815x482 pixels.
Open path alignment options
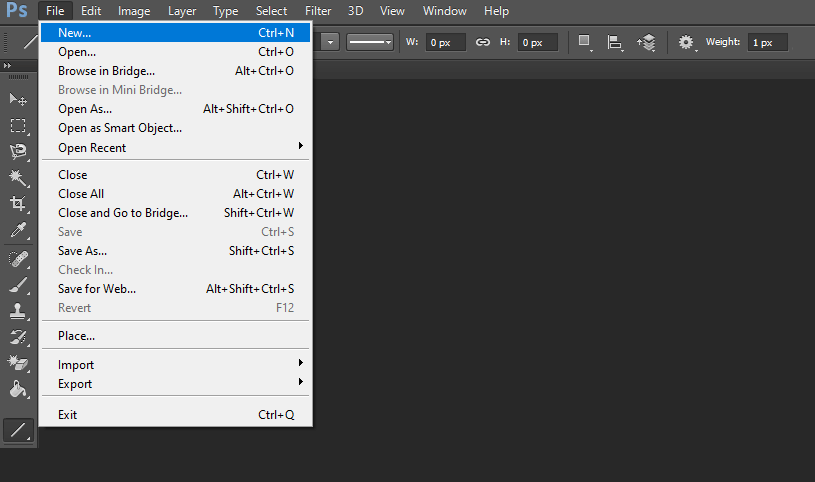coord(615,42)
